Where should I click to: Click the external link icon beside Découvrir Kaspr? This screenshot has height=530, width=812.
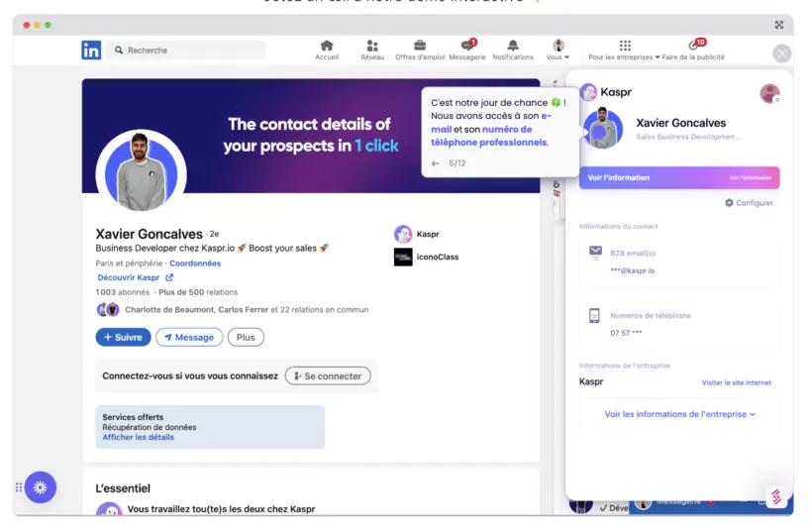pyautogui.click(x=169, y=277)
